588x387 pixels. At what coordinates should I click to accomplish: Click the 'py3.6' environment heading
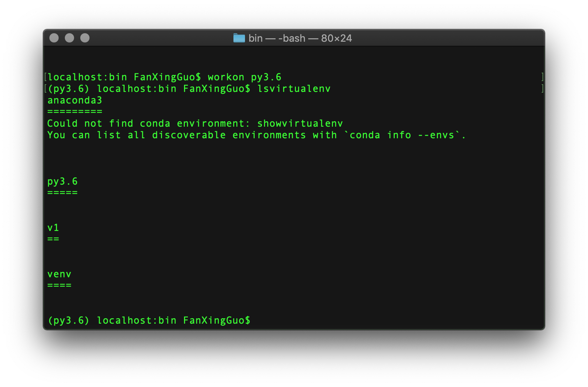tap(63, 182)
